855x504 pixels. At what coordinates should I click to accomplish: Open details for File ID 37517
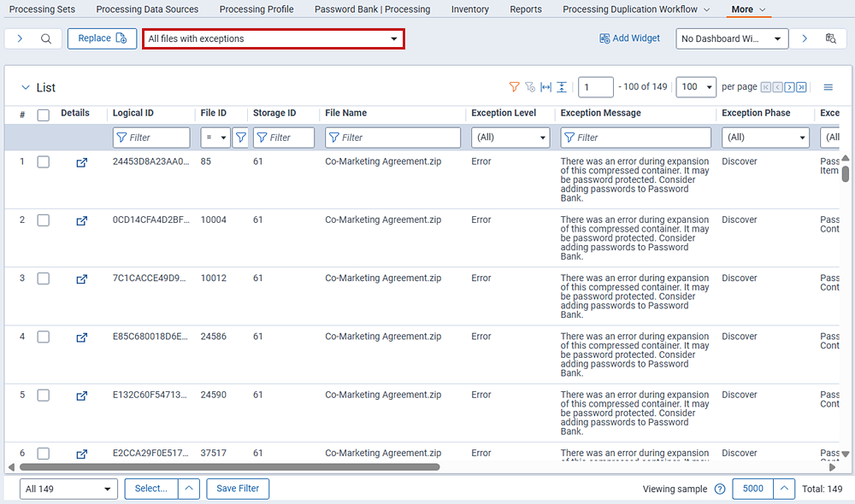point(81,454)
